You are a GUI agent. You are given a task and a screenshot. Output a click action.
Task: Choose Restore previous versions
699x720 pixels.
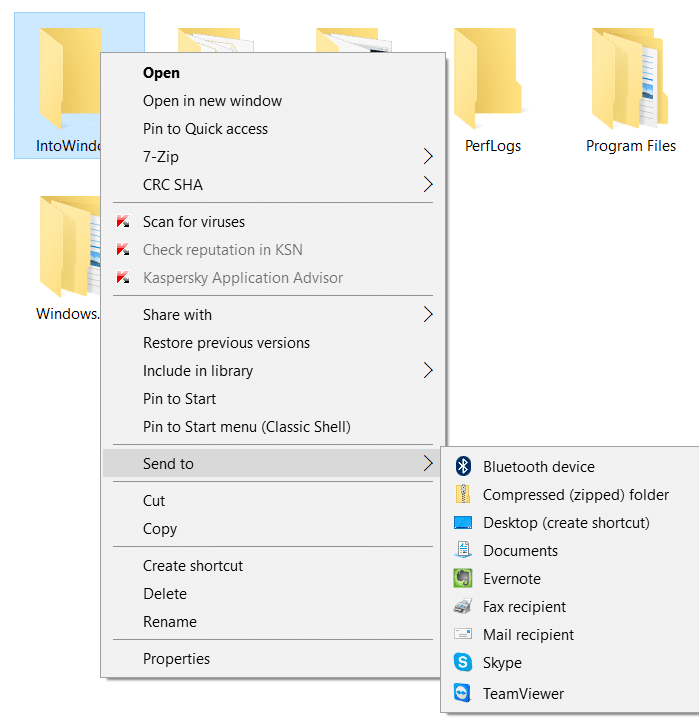[273, 343]
